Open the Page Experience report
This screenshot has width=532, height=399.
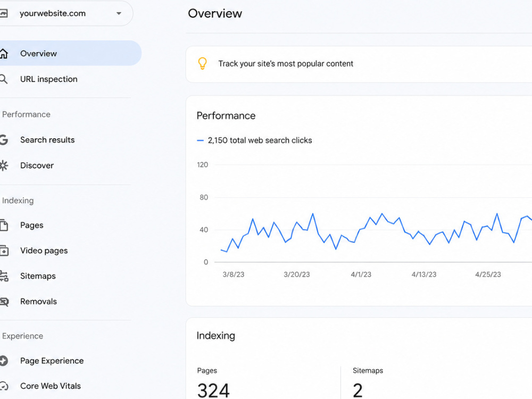click(x=52, y=361)
